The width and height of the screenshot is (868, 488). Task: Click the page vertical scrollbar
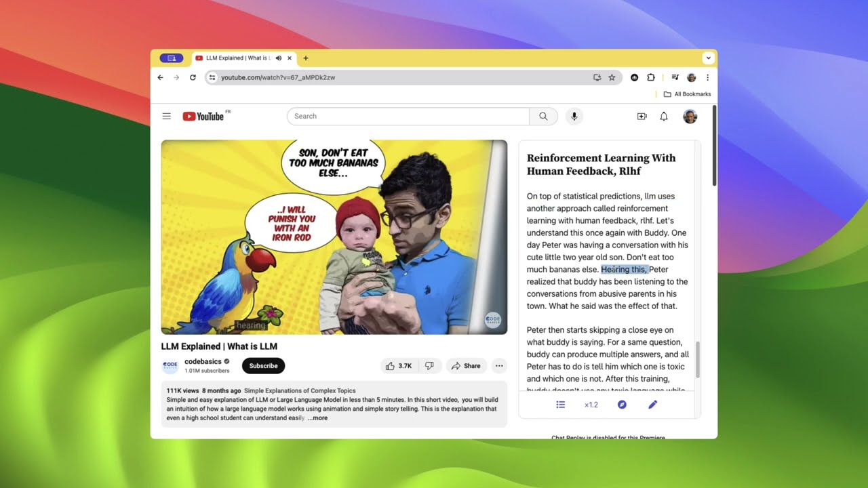(x=714, y=146)
